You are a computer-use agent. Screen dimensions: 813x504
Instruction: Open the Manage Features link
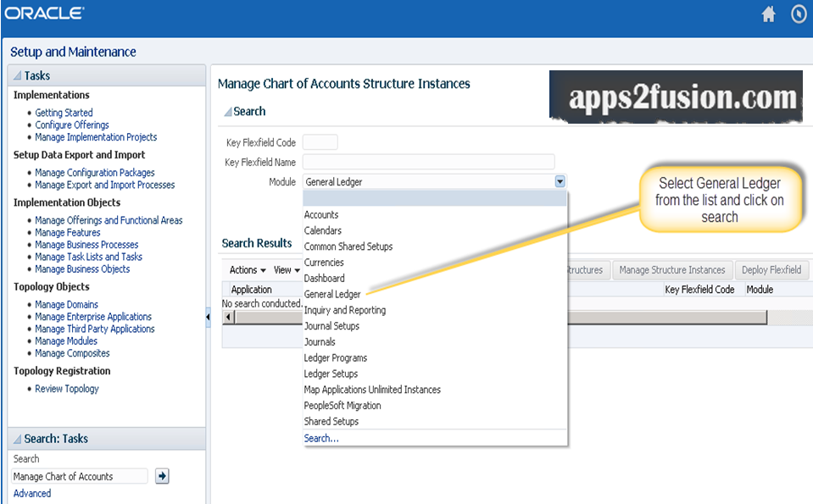68,233
